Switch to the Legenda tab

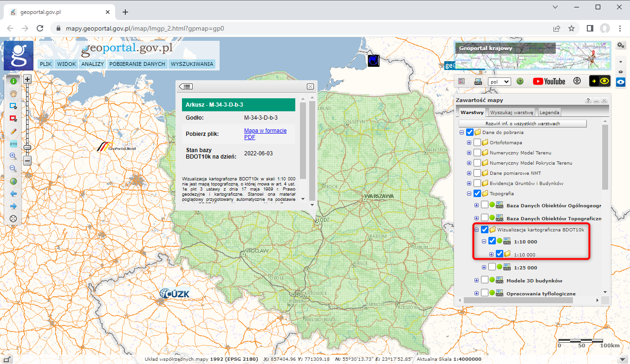pos(549,112)
